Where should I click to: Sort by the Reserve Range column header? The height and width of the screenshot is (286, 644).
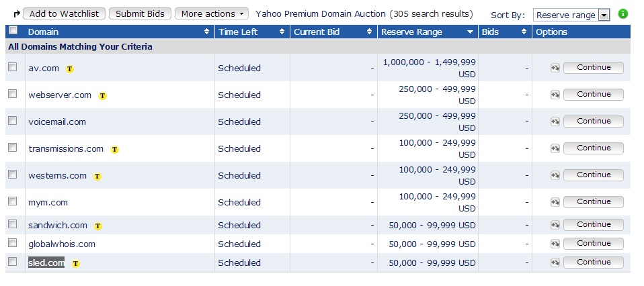pos(428,32)
